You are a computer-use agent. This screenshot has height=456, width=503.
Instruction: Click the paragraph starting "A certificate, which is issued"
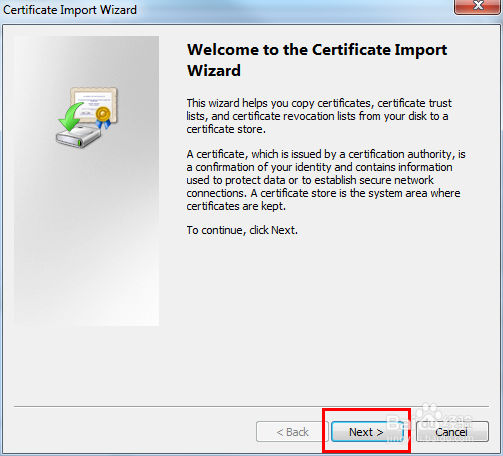pyautogui.click(x=326, y=180)
